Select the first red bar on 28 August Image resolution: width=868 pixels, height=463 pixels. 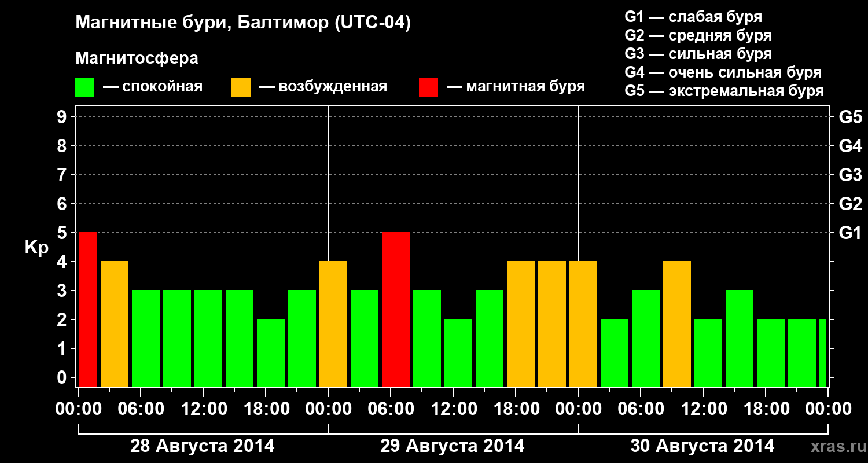pos(88,309)
